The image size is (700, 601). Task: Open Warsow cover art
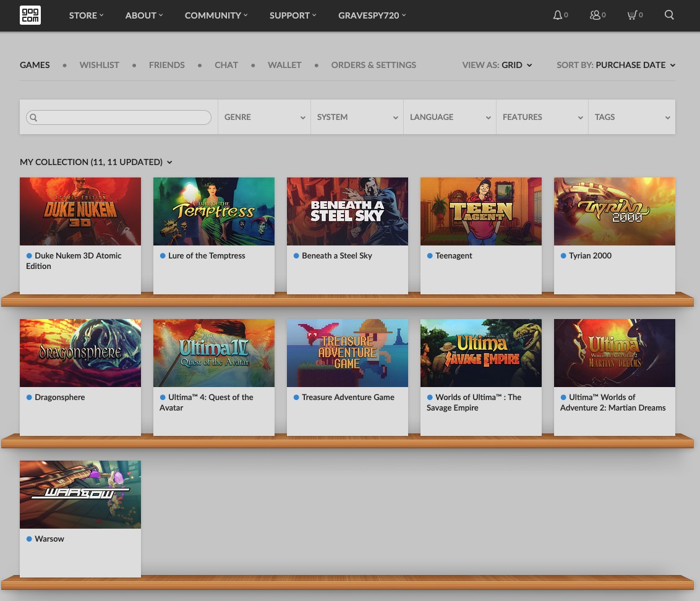coord(80,494)
